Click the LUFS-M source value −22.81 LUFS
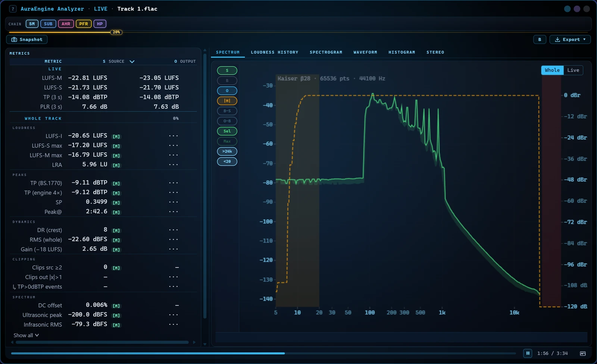This screenshot has height=364, width=597. pos(88,78)
